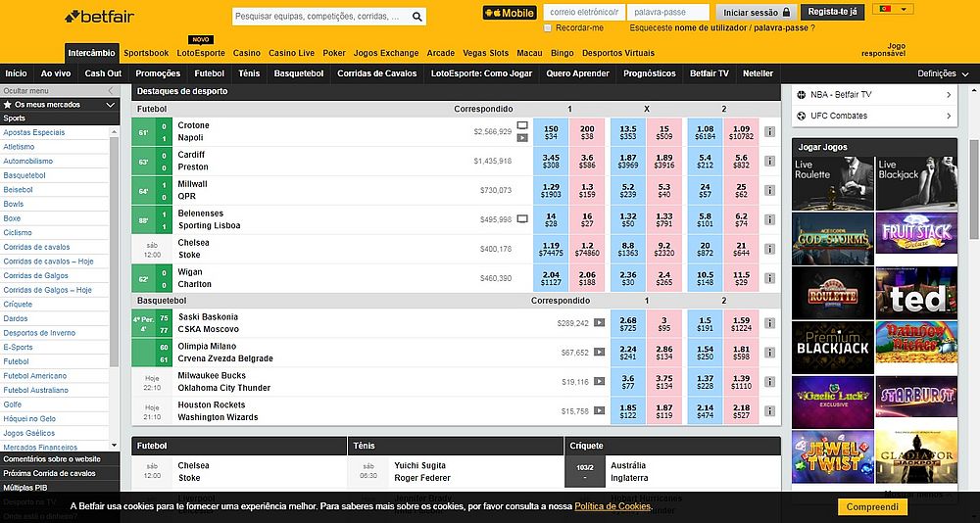Click video icon for Olimpia Milano match

(600, 353)
